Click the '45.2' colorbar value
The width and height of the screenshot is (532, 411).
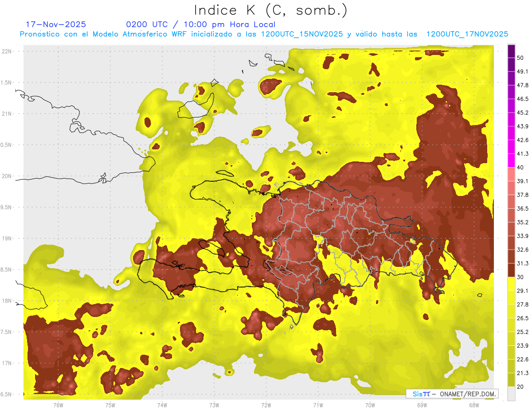coord(523,113)
